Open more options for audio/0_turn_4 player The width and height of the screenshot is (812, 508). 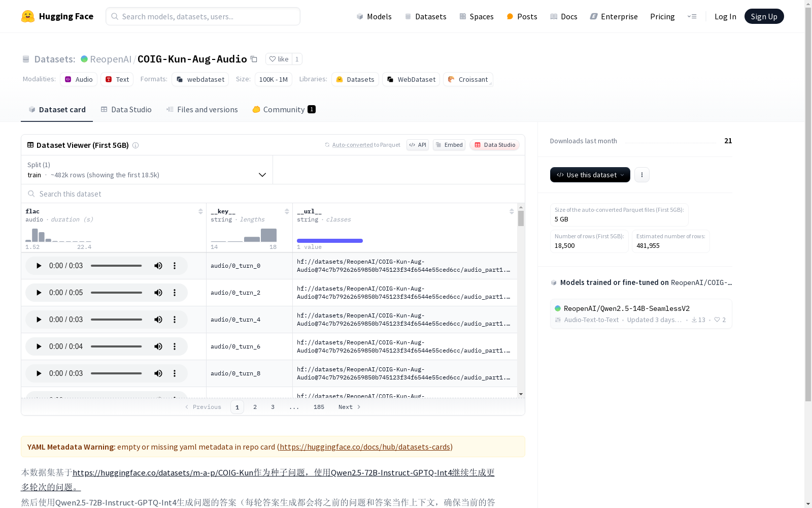pos(175,320)
